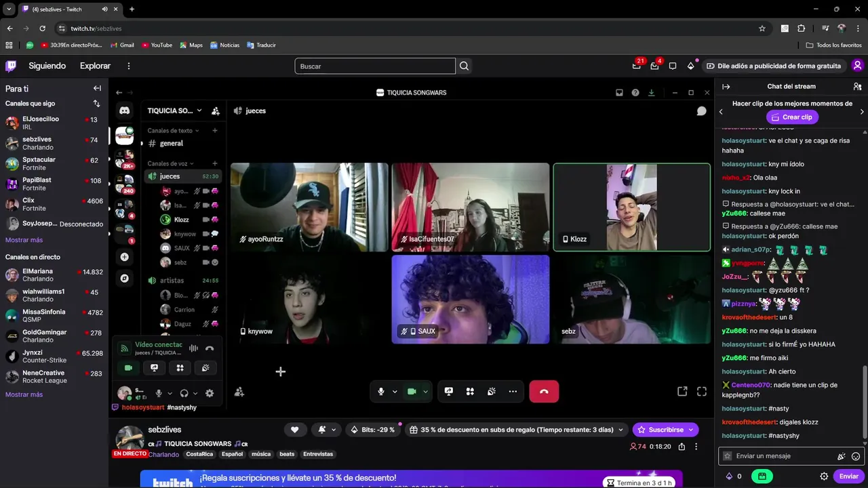Toggle Discord user panel microphone
Viewport: 868px width, 488px height.
[x=159, y=393]
